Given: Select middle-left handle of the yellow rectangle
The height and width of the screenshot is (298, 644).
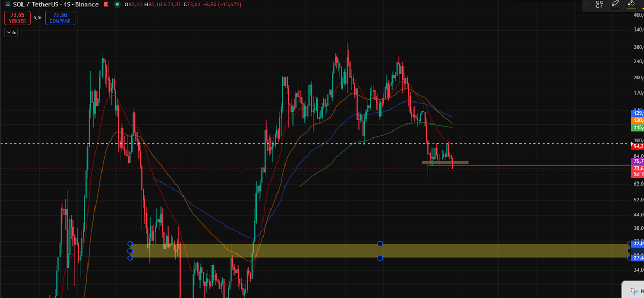Looking at the screenshot, I should (130, 251).
